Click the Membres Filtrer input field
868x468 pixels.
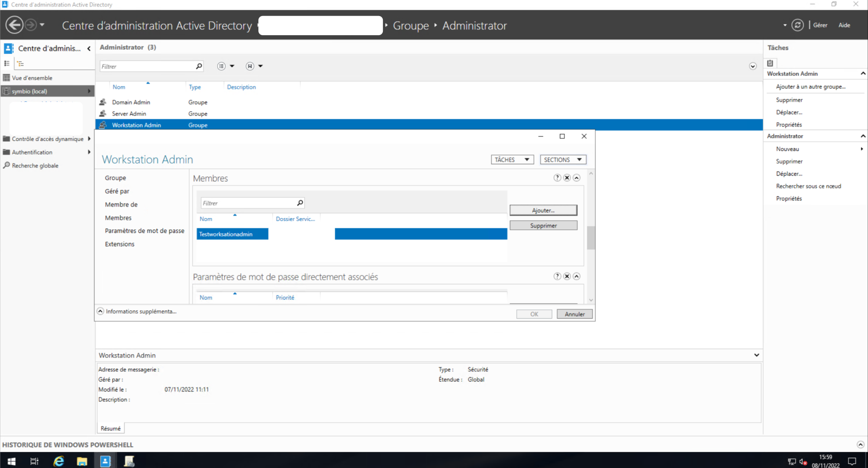coord(248,203)
